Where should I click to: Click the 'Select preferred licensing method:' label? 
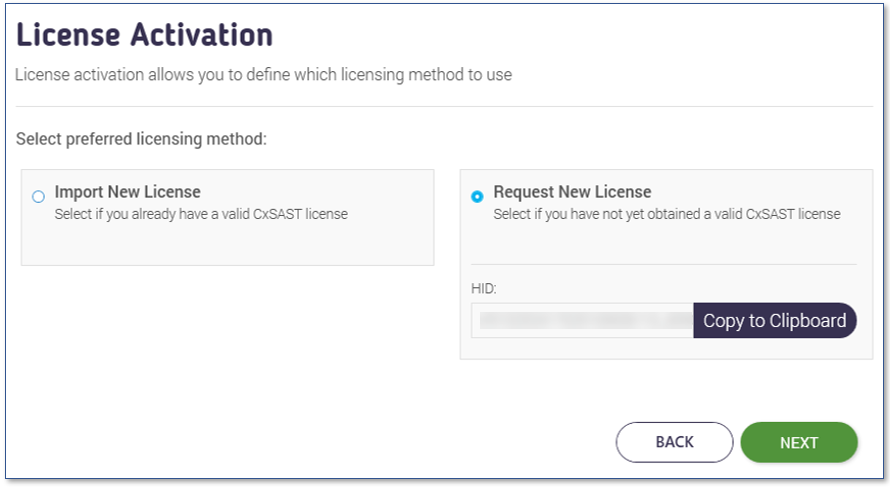[x=141, y=139]
